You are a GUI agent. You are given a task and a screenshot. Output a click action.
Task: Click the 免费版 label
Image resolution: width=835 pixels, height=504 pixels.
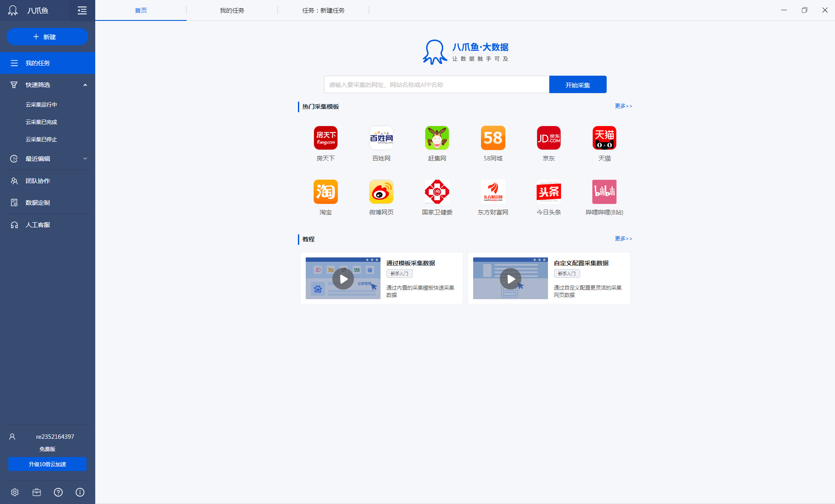(47, 449)
